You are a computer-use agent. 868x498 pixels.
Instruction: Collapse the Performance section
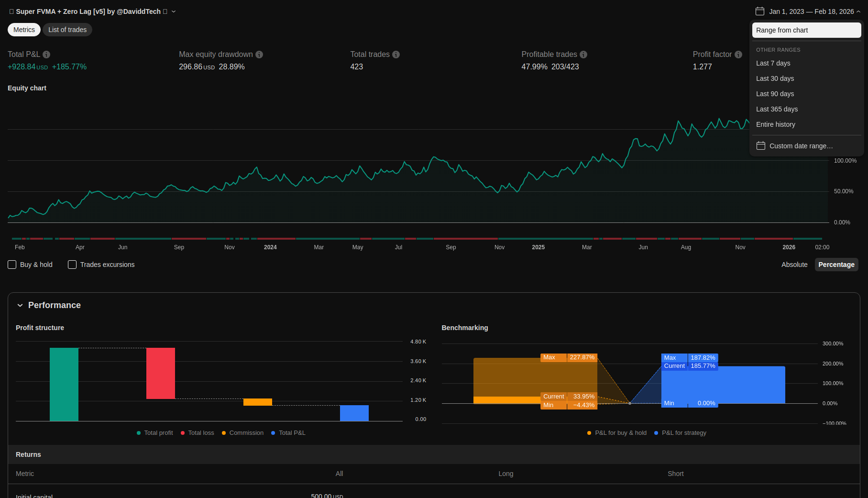(x=20, y=305)
